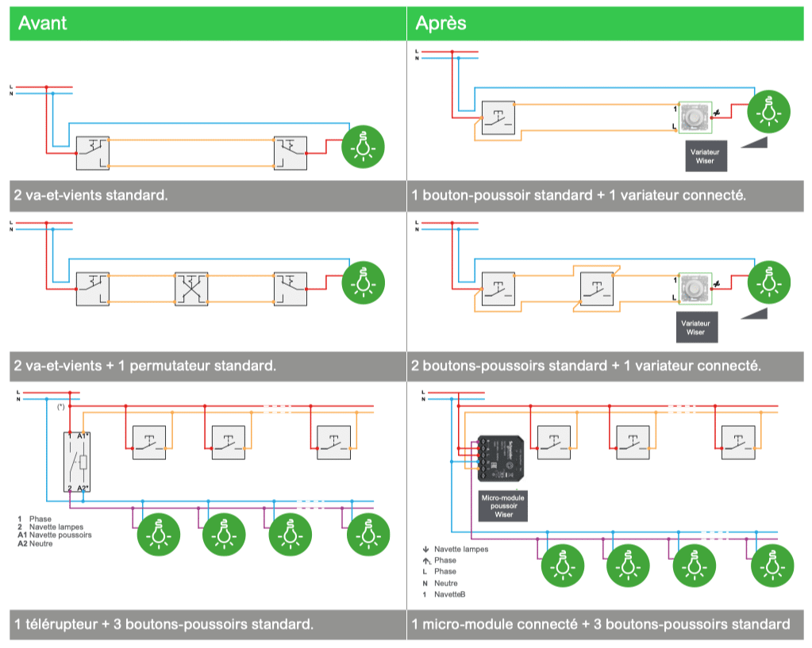Select the last push-button in the micro-module diagram
Image resolution: width=812 pixels, height=648 pixels.
tap(738, 443)
